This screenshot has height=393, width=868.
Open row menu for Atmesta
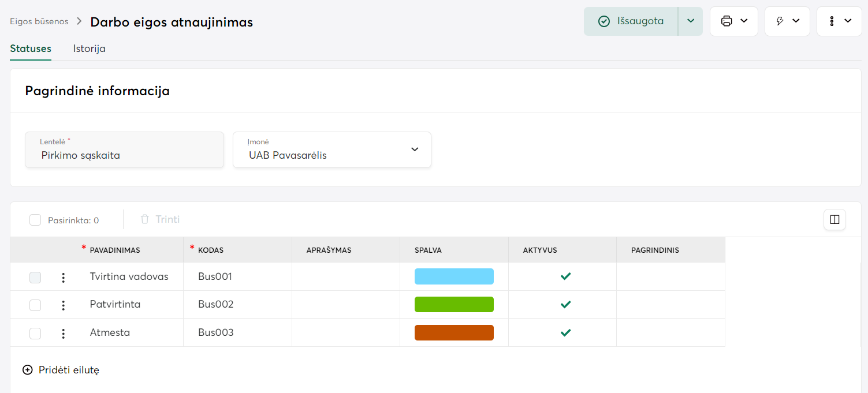click(x=64, y=334)
